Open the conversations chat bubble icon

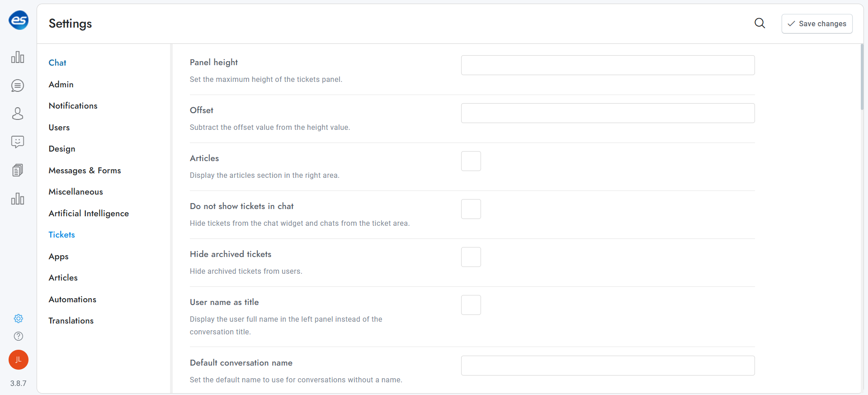point(18,86)
